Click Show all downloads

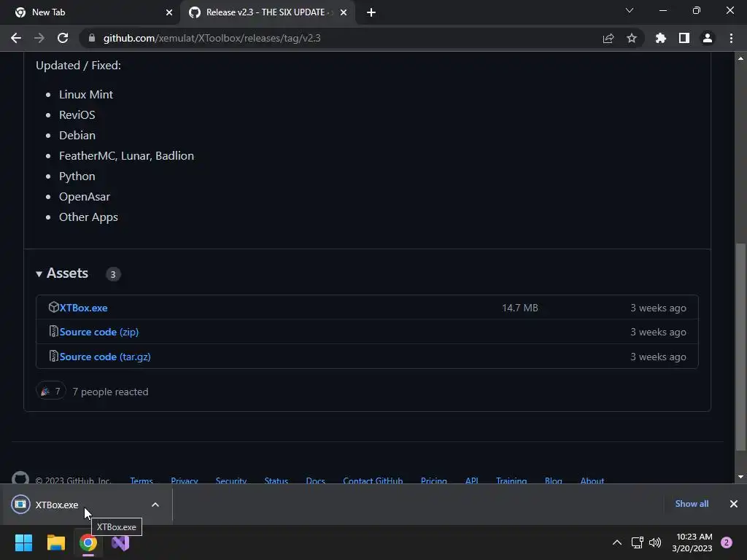point(692,504)
